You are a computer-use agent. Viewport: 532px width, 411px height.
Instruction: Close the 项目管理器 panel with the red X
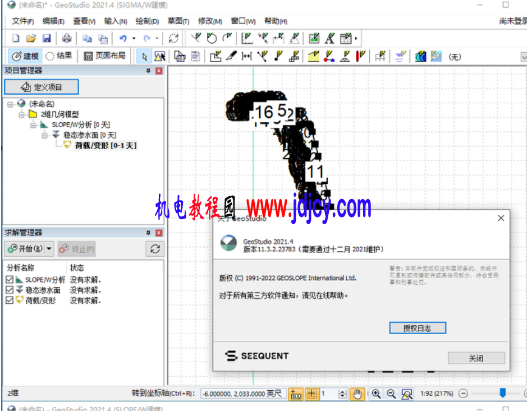pos(159,71)
